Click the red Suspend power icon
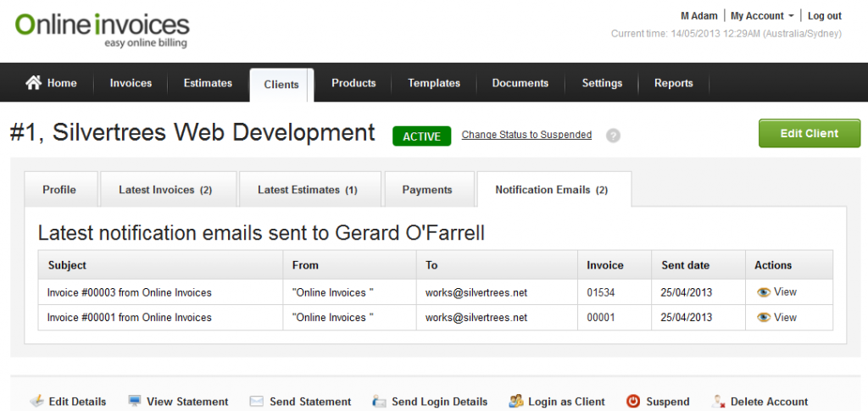 tap(632, 402)
